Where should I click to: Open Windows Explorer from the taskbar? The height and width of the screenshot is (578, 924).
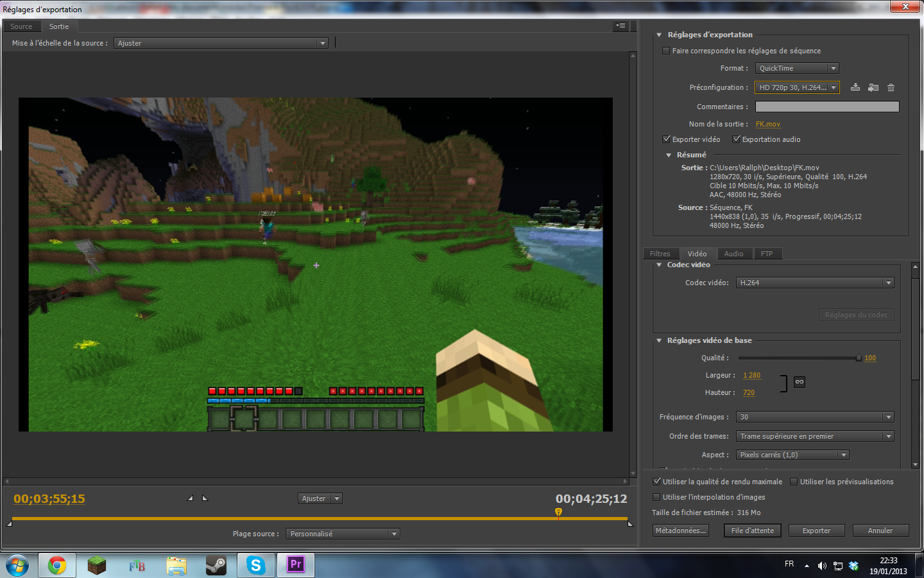pos(176,566)
